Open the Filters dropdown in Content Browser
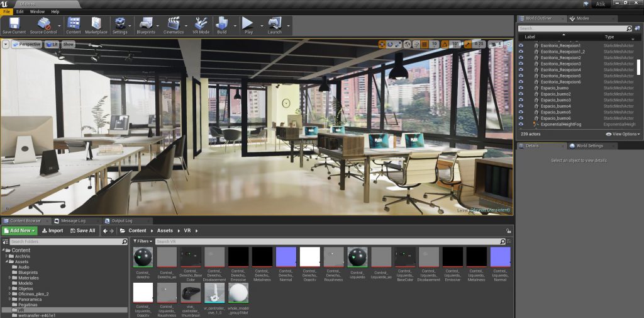The height and width of the screenshot is (318, 644). pos(143,241)
